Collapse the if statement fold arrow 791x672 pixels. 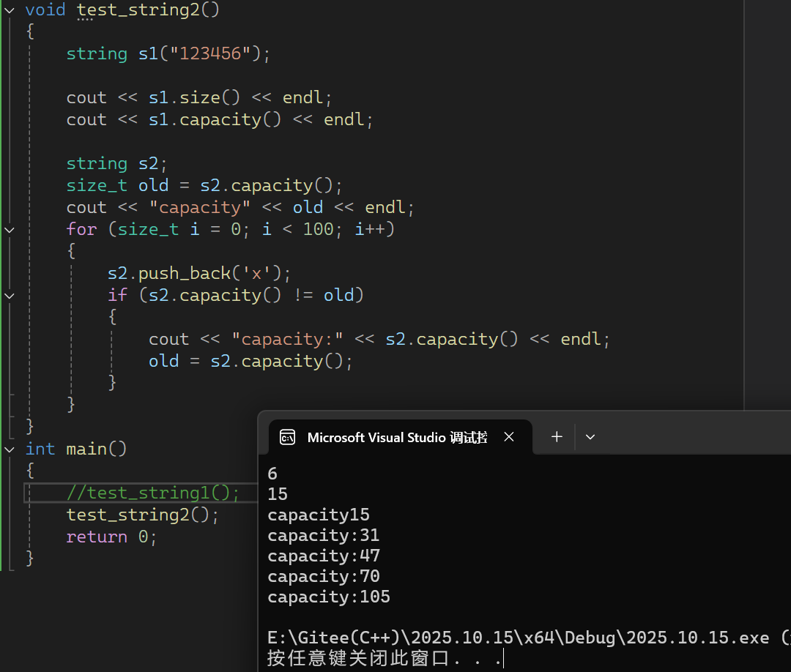9,296
